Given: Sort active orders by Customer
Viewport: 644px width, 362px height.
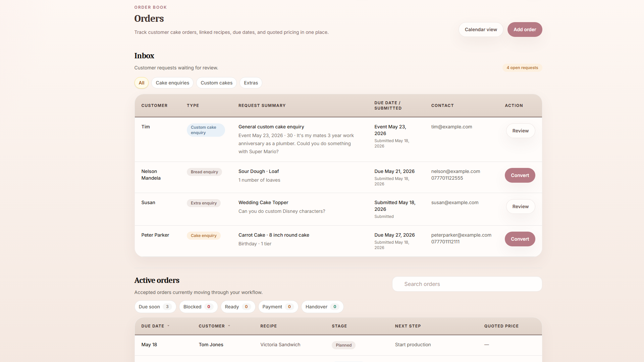Looking at the screenshot, I should click(214, 326).
